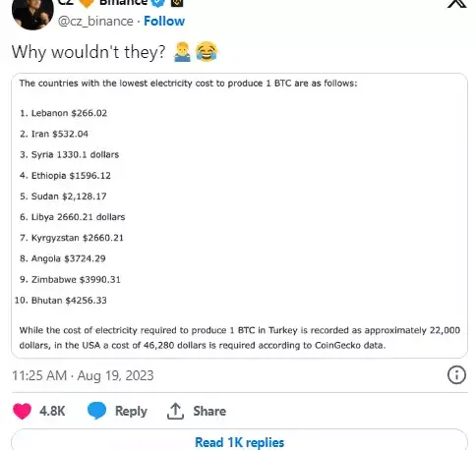Image resolution: width=476 pixels, height=450 pixels.
Task: Follow the cz_binance account
Action: [164, 21]
